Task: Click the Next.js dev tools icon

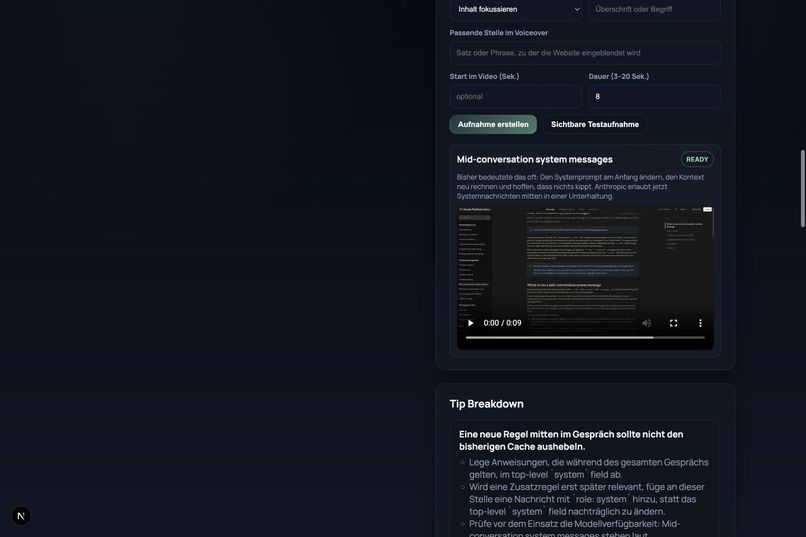Action: (x=21, y=515)
